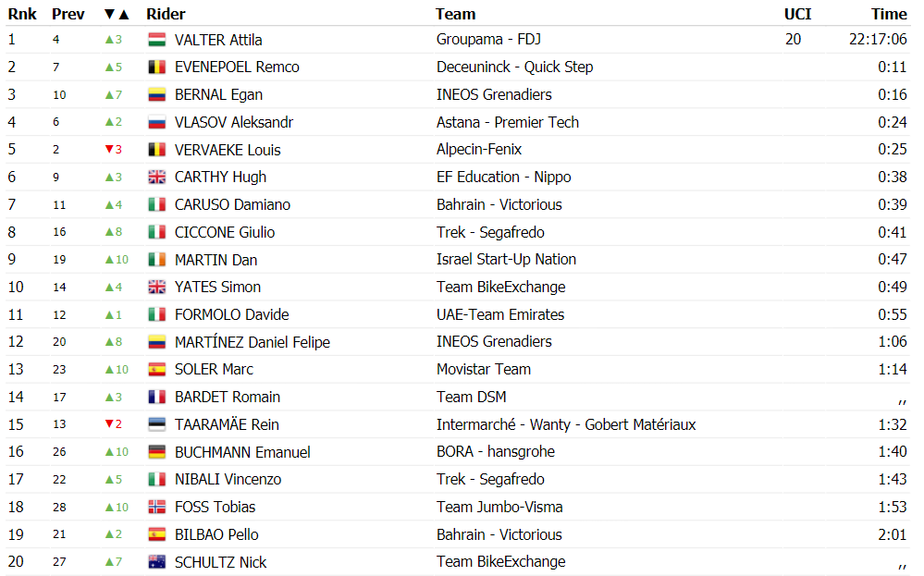Screen dimensions: 924x576
Task: Click the UCI column header
Action: tap(798, 14)
